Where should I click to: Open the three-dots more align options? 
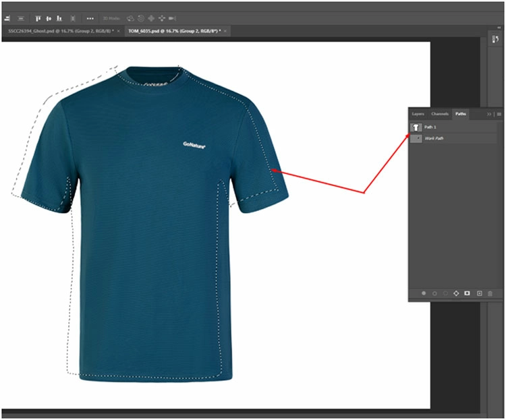pyautogui.click(x=90, y=19)
